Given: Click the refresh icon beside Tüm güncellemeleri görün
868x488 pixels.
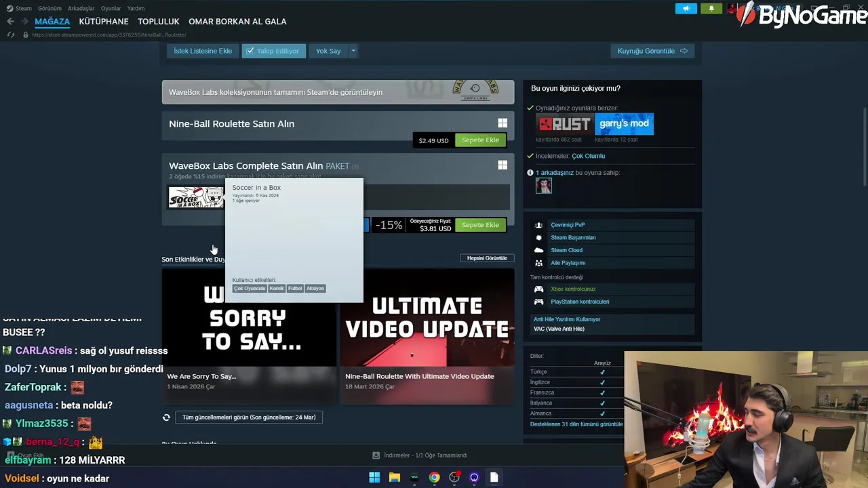Looking at the screenshot, I should point(166,418).
